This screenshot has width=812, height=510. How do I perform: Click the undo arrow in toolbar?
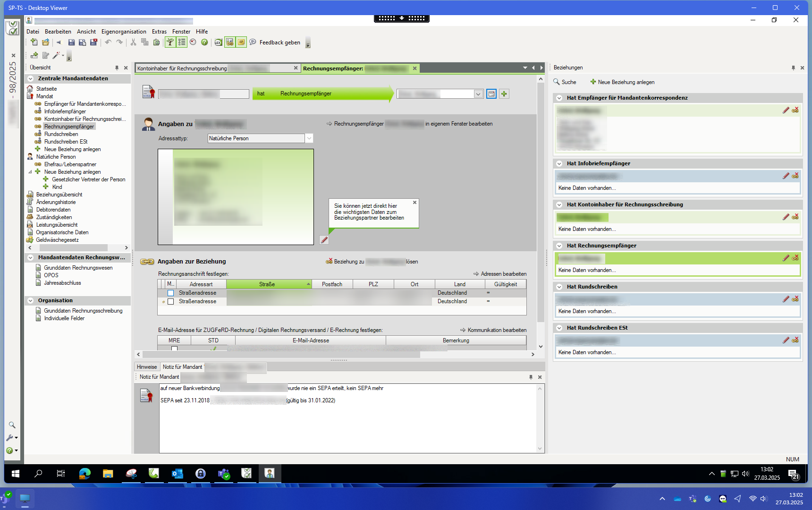pyautogui.click(x=108, y=42)
